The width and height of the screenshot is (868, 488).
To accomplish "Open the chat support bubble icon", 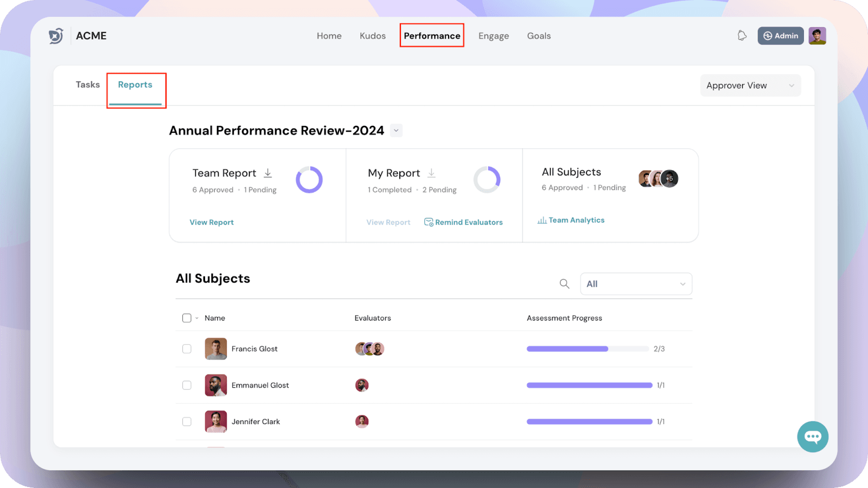I will 813,436.
